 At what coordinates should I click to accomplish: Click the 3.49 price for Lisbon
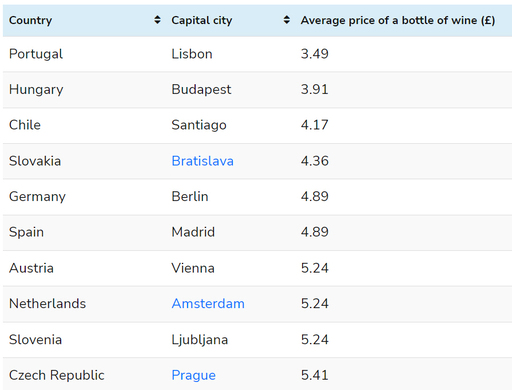point(315,54)
